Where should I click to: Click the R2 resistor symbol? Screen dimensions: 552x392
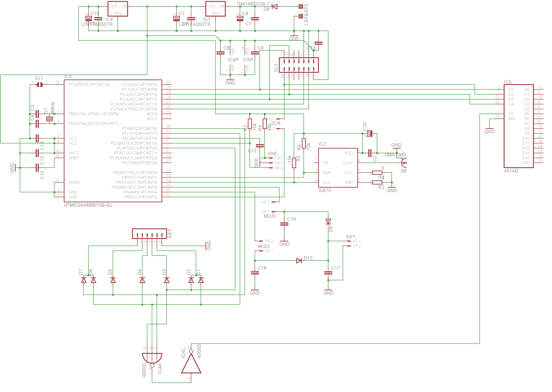pyautogui.click(x=377, y=182)
